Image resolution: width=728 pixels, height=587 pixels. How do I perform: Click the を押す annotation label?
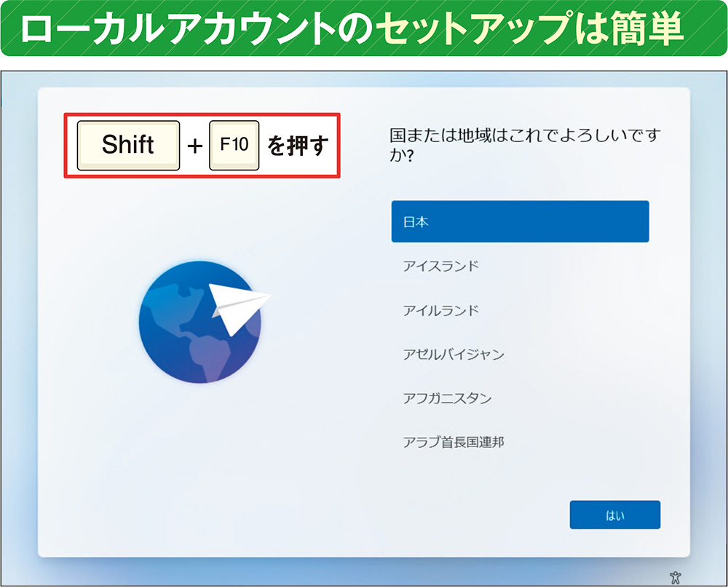[x=295, y=143]
